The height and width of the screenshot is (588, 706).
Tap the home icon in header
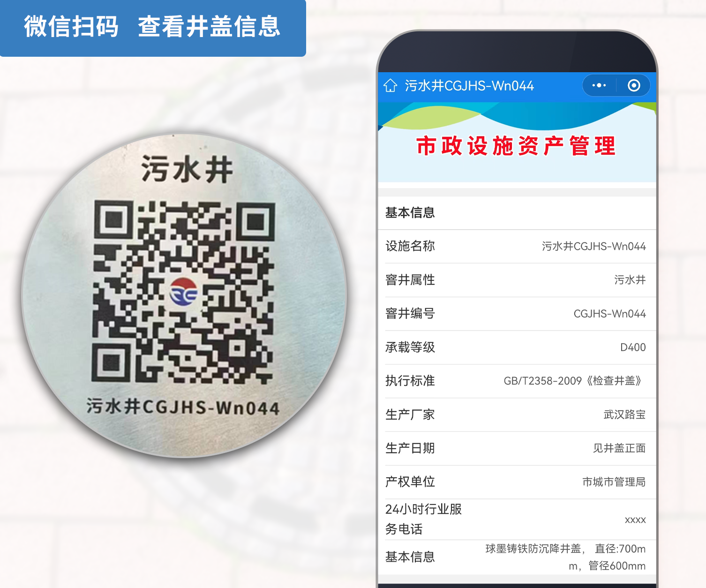[x=391, y=86]
